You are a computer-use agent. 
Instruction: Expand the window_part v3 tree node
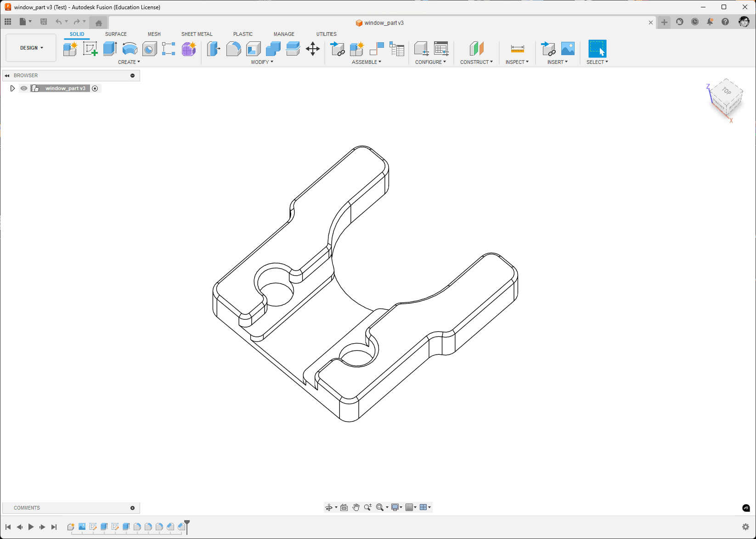pyautogui.click(x=12, y=88)
